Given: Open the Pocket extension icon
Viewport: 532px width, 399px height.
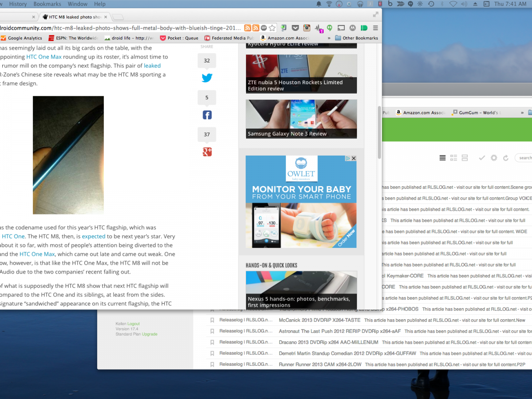Looking at the screenshot, I should (295, 28).
